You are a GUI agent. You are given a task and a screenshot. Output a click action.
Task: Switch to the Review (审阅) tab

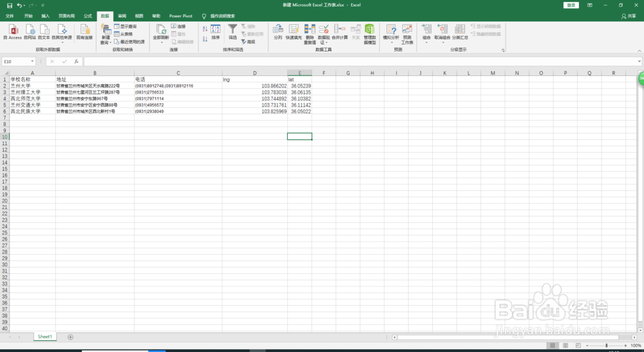pos(122,16)
